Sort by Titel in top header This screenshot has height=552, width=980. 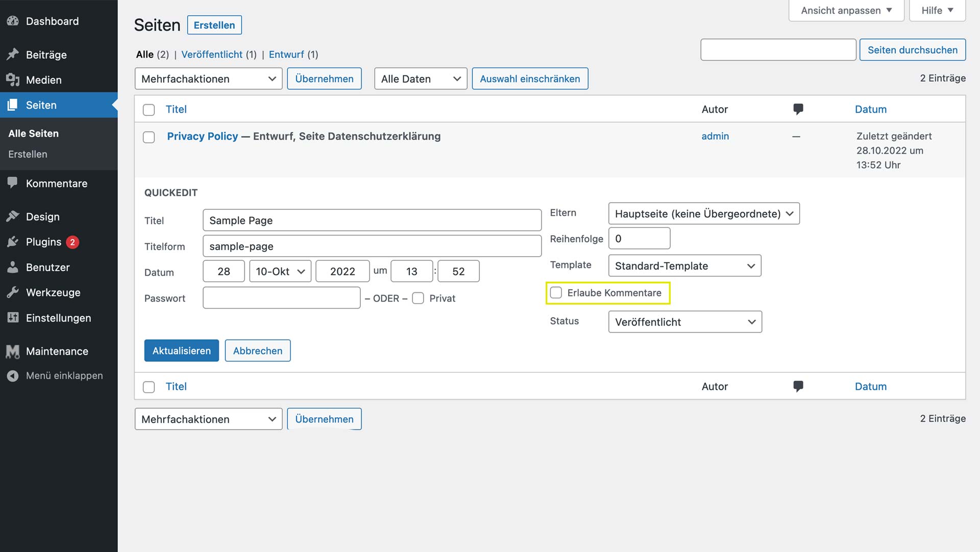click(x=176, y=109)
